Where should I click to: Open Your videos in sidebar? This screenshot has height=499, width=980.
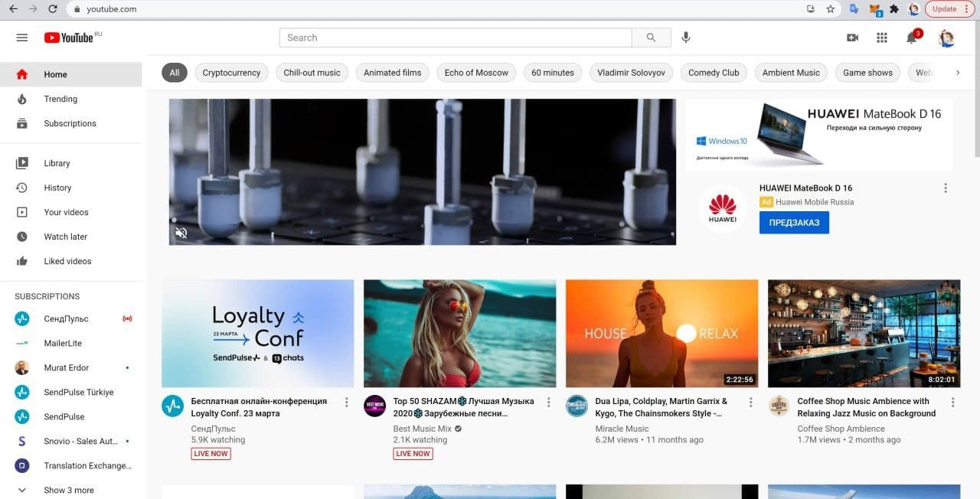71,212
